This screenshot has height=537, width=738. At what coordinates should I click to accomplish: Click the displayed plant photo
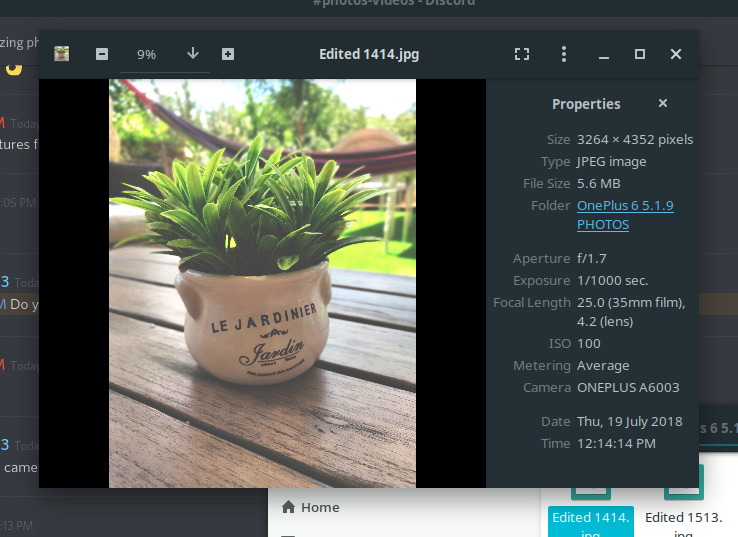coord(263,283)
